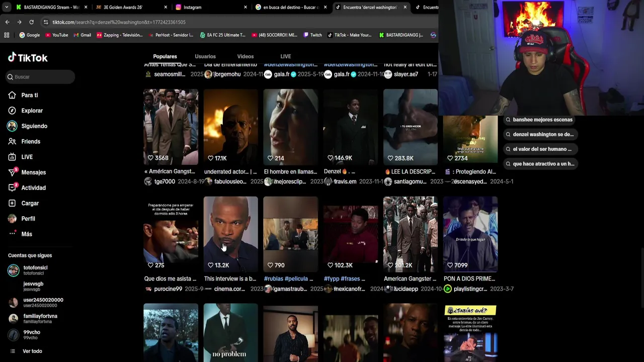644x362 pixels.
Task: Select the Populares tab
Action: (x=165, y=56)
